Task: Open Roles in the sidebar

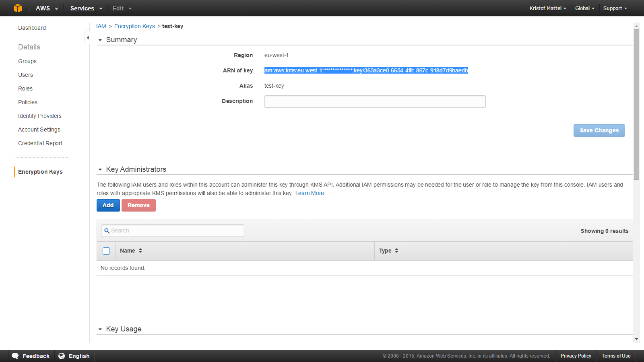Action: 25,88
